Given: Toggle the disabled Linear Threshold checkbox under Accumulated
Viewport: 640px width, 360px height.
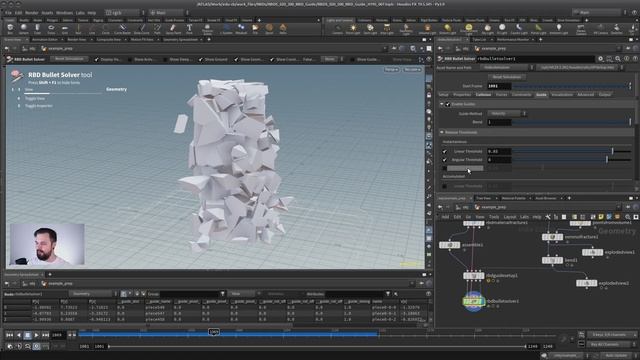Looking at the screenshot, I should point(444,186).
